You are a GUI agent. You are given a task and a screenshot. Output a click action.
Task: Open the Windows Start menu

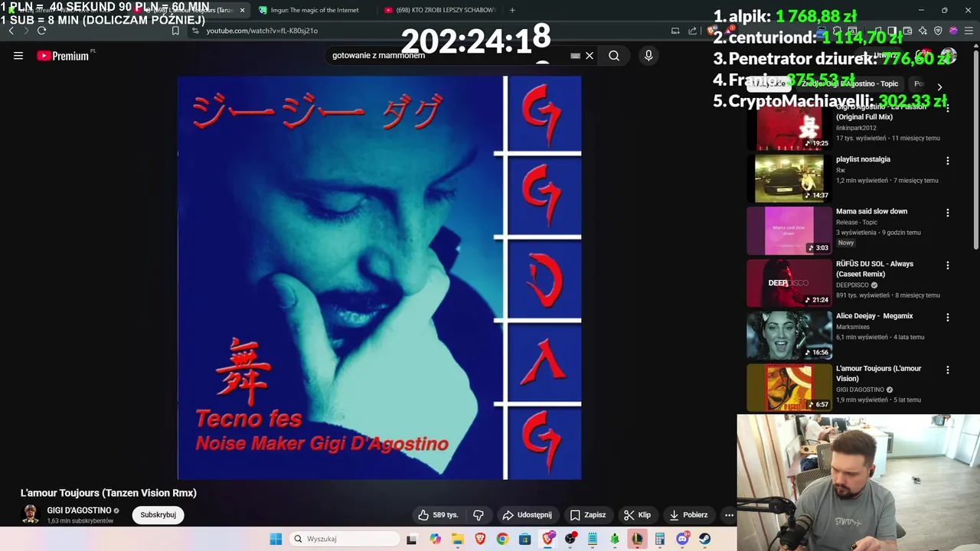tap(276, 539)
